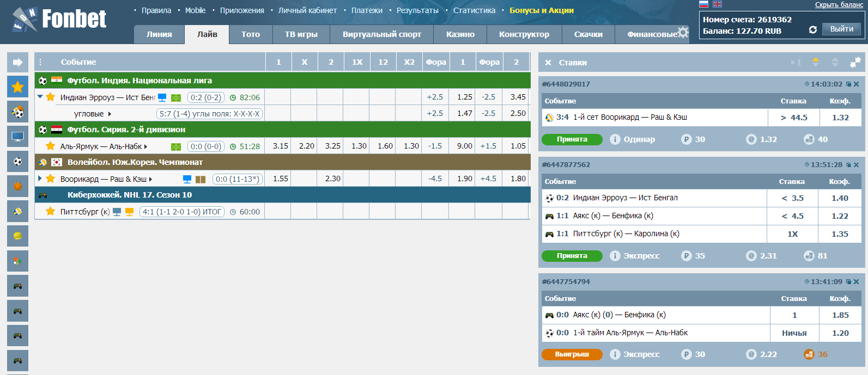Open the settings gear beside the Финансовые tab
Image resolution: width=868 pixels, height=375 pixels.
point(683,33)
